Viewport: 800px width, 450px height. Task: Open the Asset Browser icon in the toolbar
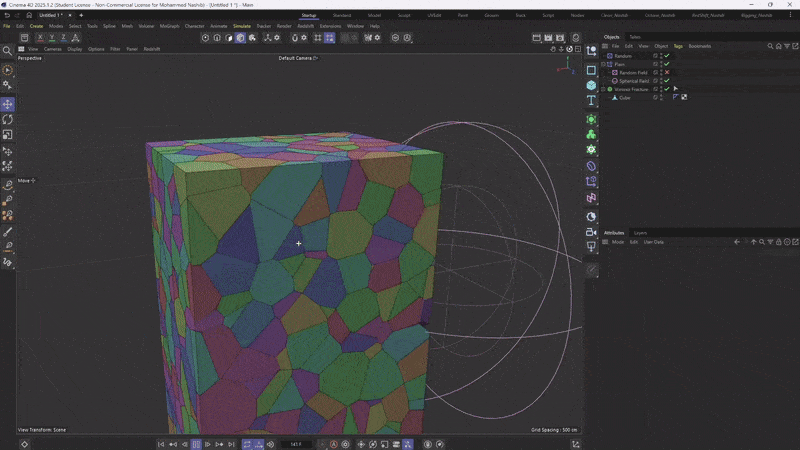24,38
